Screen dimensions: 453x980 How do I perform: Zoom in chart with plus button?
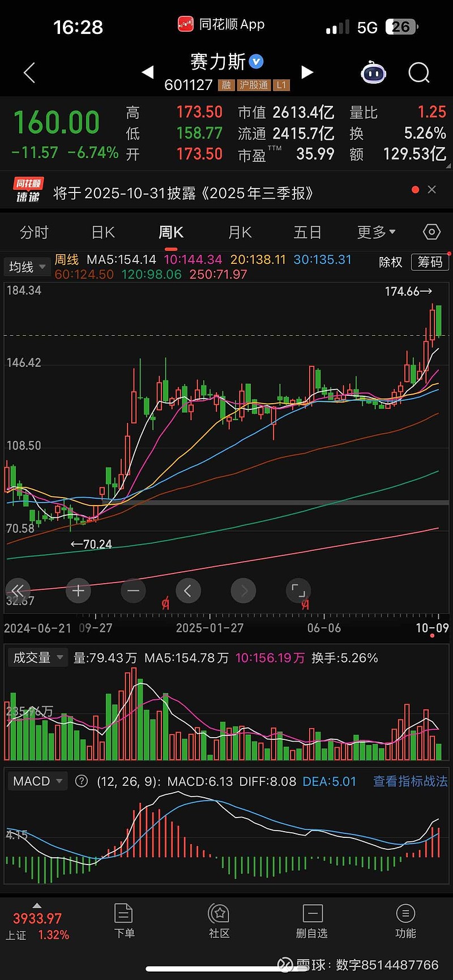78,591
